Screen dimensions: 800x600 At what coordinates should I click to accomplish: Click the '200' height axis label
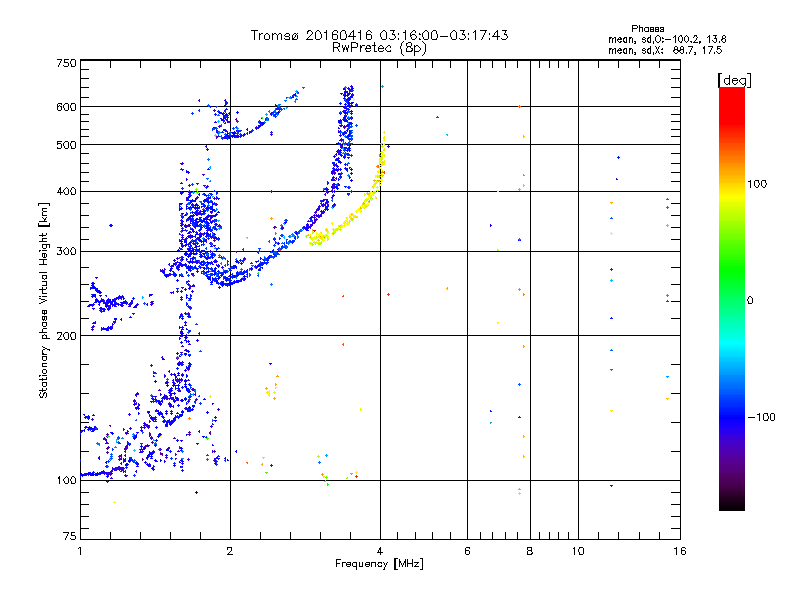pos(67,336)
